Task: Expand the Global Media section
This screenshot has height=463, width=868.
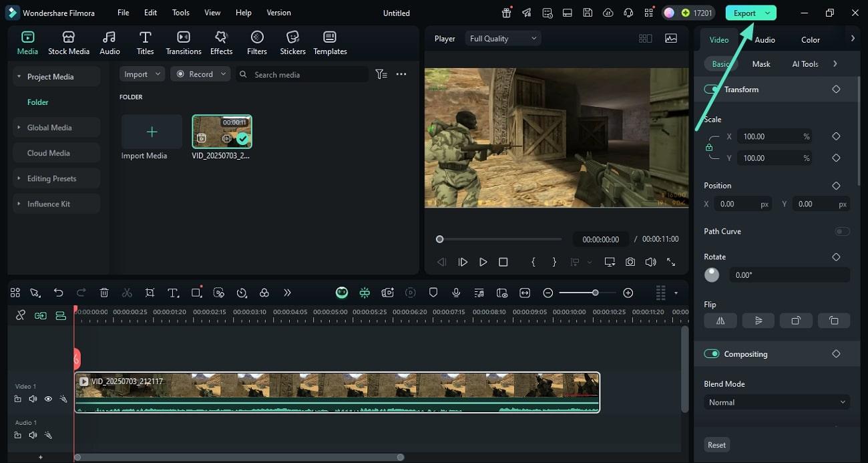Action: pos(56,128)
